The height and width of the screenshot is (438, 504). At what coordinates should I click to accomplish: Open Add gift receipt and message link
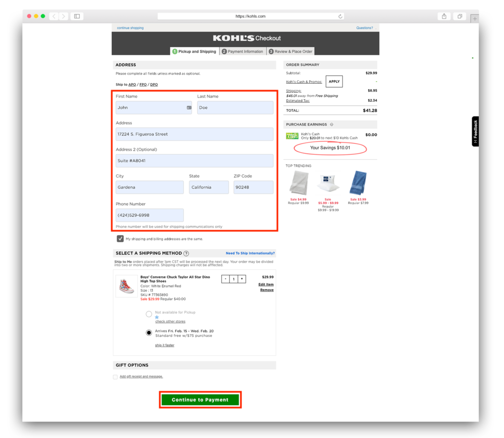(141, 376)
